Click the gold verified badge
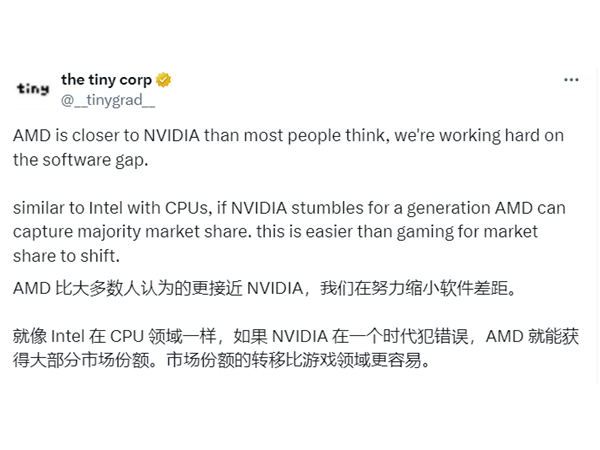The height and width of the screenshot is (450, 600). tap(163, 80)
